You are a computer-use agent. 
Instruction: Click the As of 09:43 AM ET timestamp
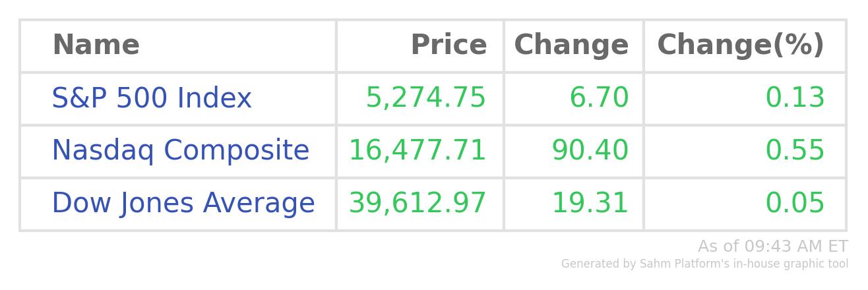[773, 246]
